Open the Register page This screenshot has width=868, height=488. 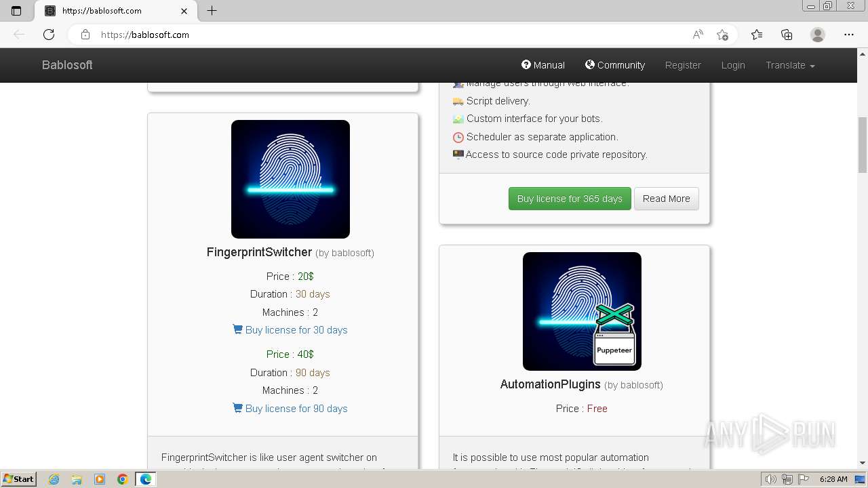tap(683, 65)
